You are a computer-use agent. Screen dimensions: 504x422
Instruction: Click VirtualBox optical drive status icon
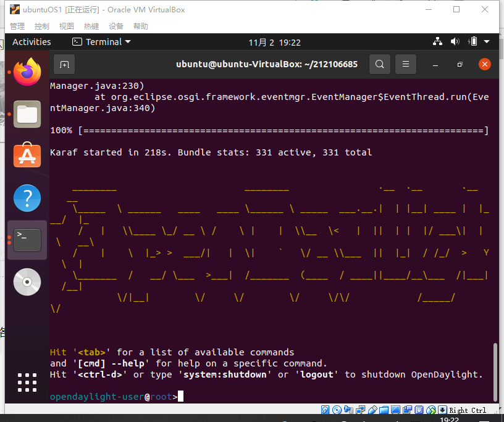[337, 410]
